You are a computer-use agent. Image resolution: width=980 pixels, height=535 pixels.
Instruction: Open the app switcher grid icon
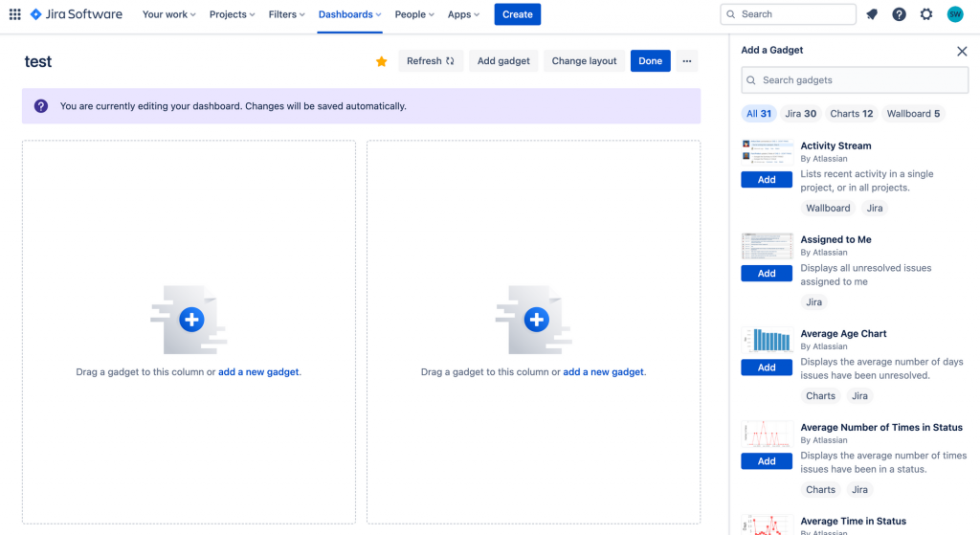(15, 14)
